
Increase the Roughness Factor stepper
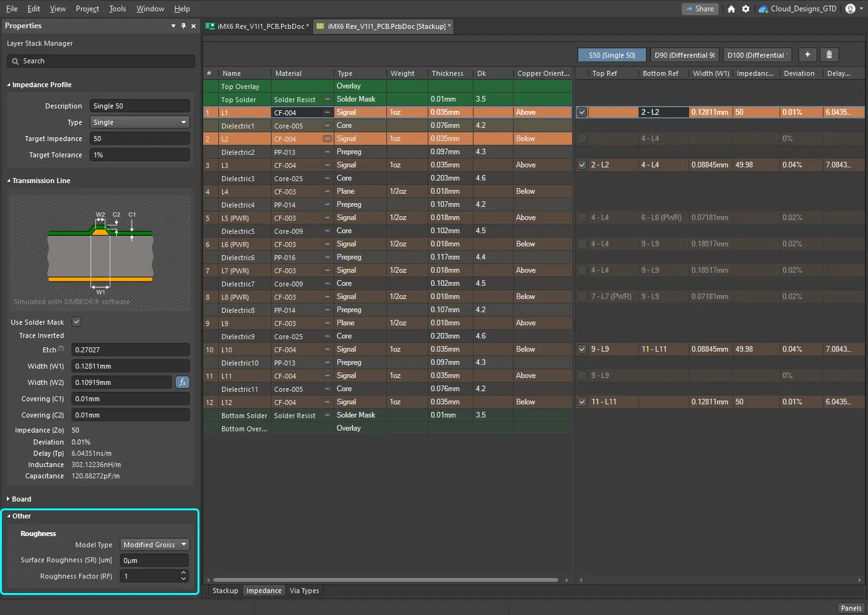(x=183, y=573)
